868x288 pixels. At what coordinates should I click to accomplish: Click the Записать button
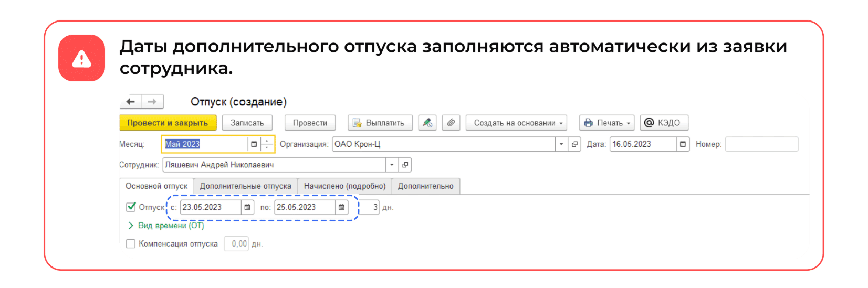[247, 123]
